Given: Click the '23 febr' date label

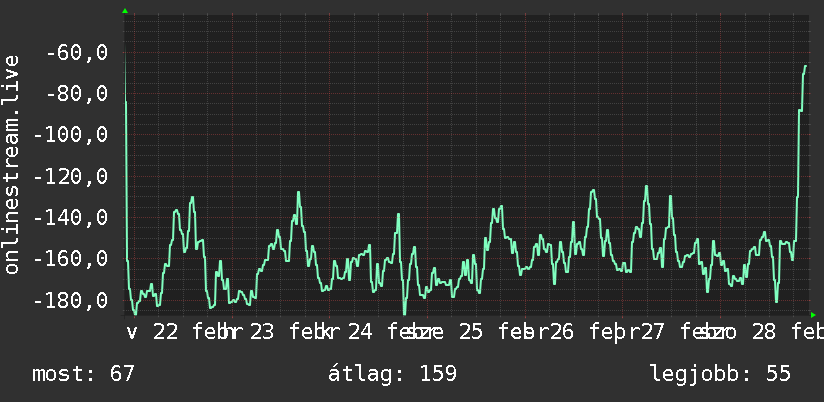Looking at the screenshot, I should coord(289,332).
